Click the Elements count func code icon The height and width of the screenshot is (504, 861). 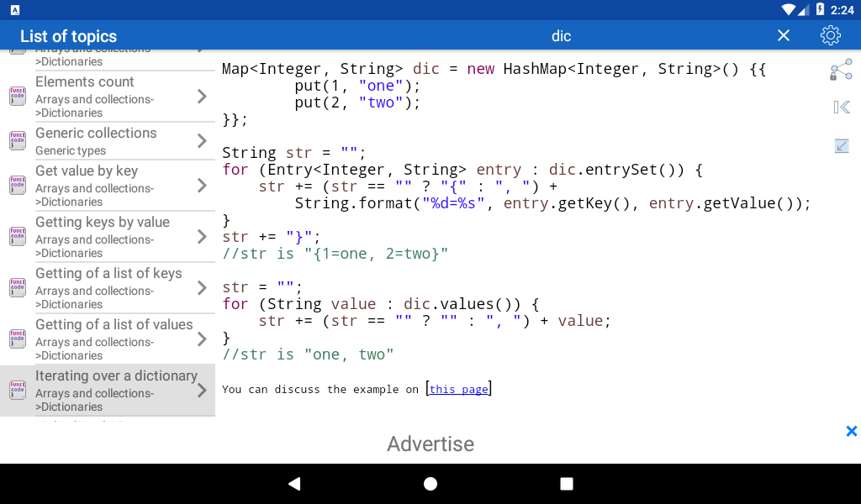(x=18, y=96)
